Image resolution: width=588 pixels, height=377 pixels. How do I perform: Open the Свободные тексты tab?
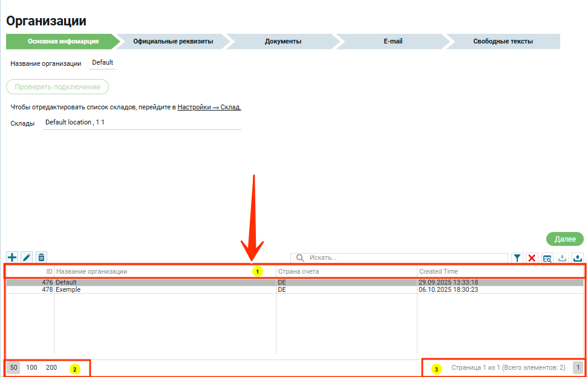[503, 42]
